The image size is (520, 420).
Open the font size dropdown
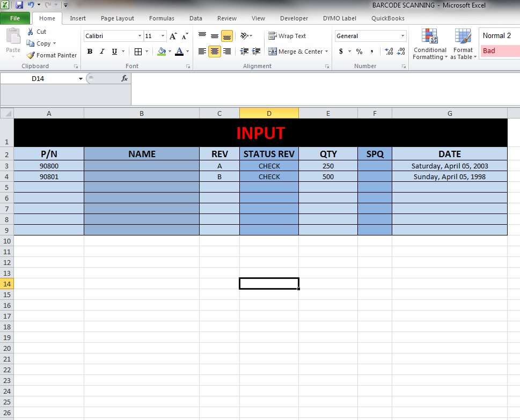tap(163, 36)
